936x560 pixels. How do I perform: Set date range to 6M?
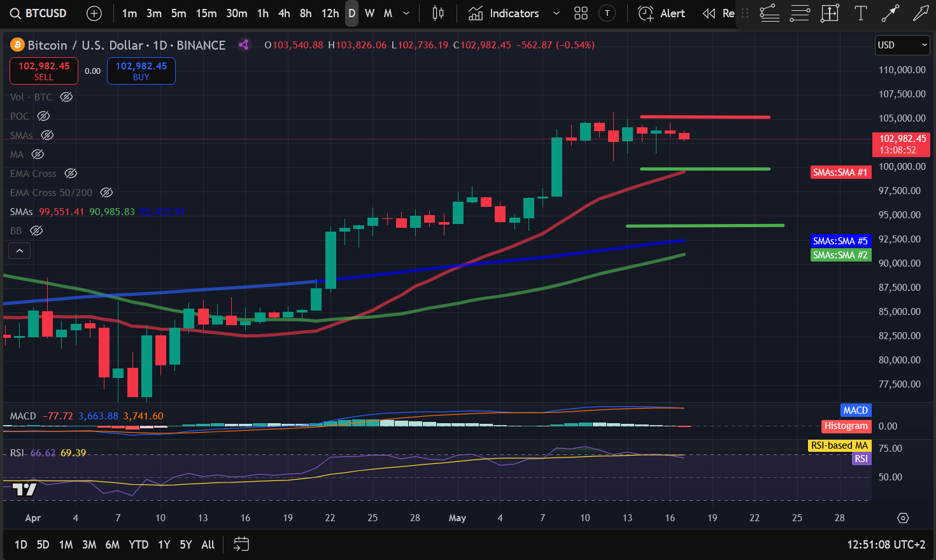(x=113, y=545)
